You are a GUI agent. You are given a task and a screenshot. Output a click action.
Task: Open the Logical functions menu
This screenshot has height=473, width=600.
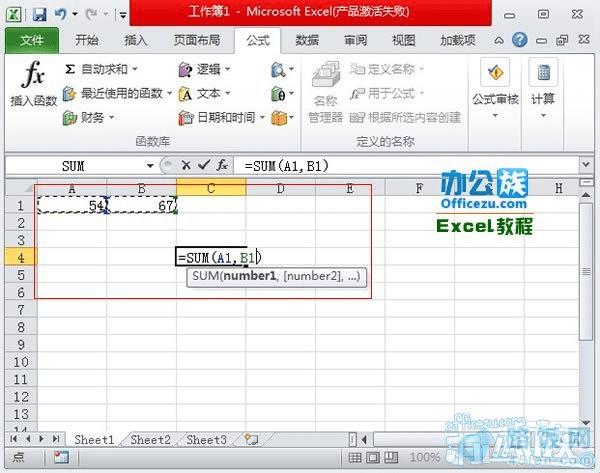coord(204,69)
